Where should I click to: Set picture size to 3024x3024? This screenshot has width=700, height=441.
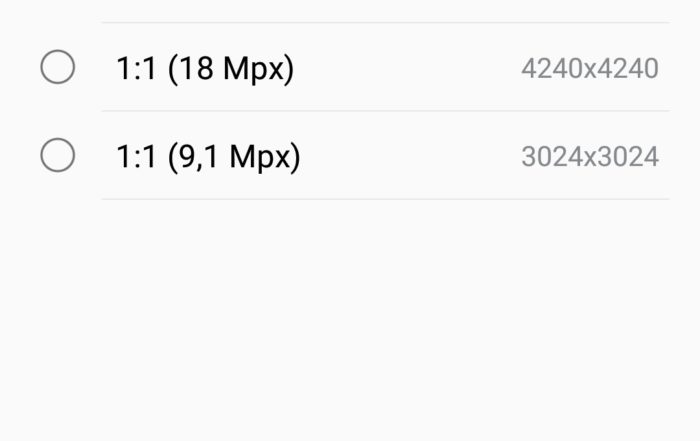click(350, 155)
